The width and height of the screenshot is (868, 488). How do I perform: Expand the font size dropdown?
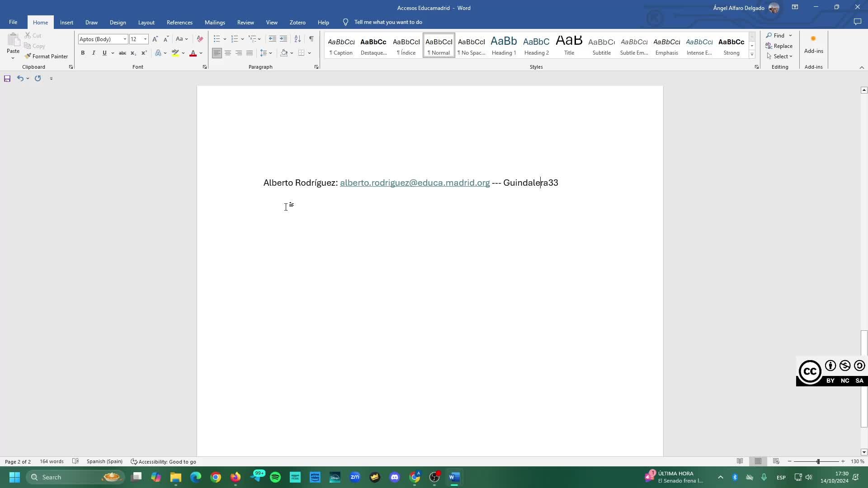(x=145, y=39)
